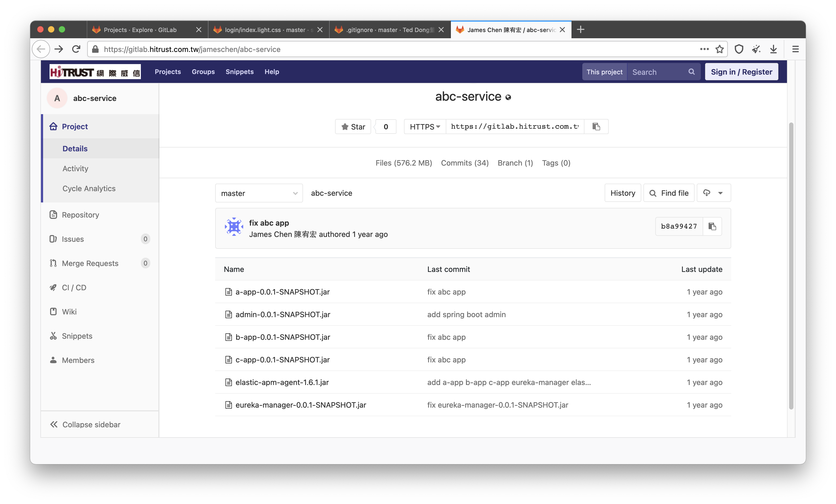Open the page actions three-dot menu
836x504 pixels.
(x=704, y=49)
